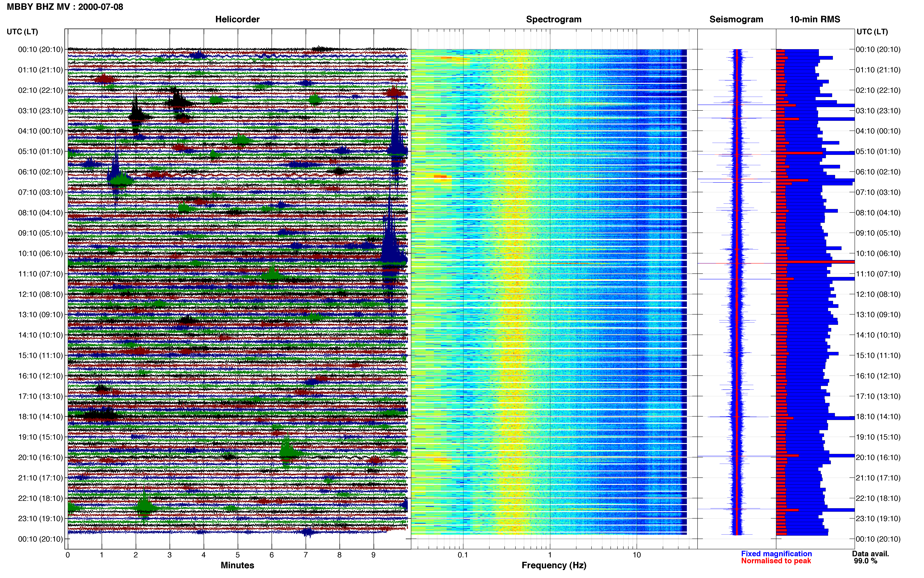The width and height of the screenshot is (924, 578).
Task: Click left time label '21:10 (17:10)'
Action: pyautogui.click(x=41, y=477)
